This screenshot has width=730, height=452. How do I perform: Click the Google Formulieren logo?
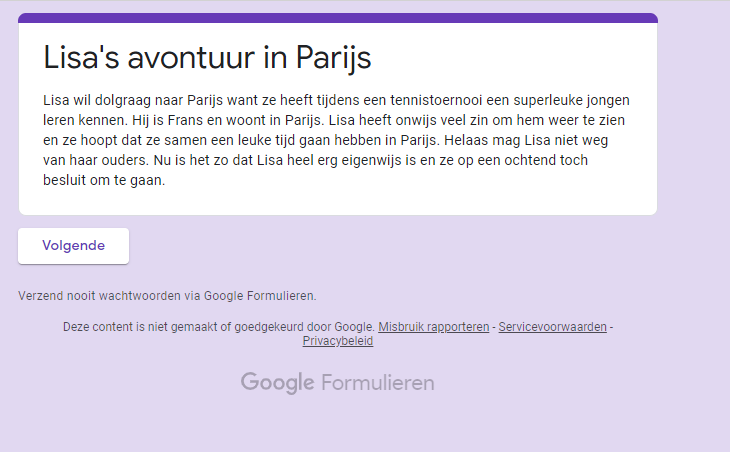pos(338,383)
